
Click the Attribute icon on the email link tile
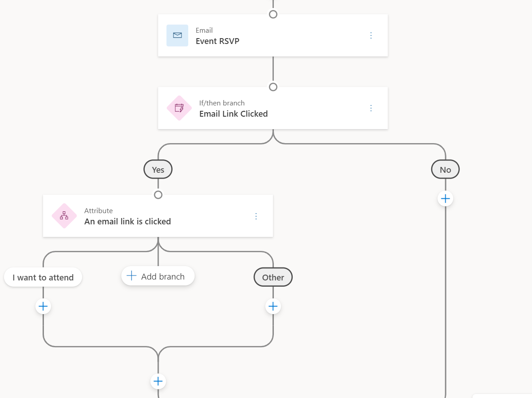pos(64,216)
